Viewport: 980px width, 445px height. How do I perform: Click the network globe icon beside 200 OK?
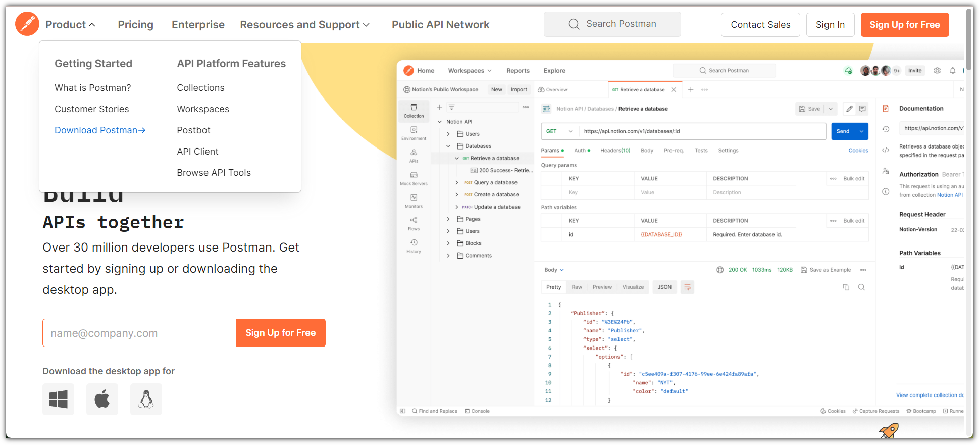tap(720, 270)
